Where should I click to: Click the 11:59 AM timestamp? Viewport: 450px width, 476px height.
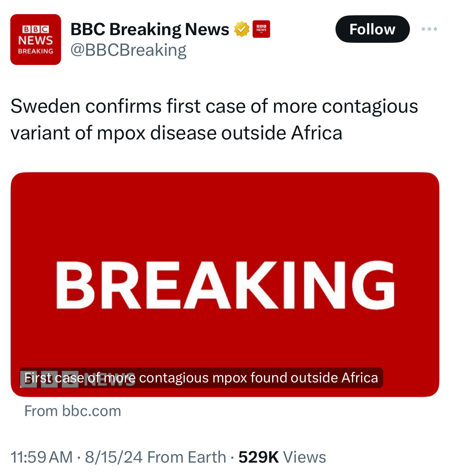[x=42, y=457]
